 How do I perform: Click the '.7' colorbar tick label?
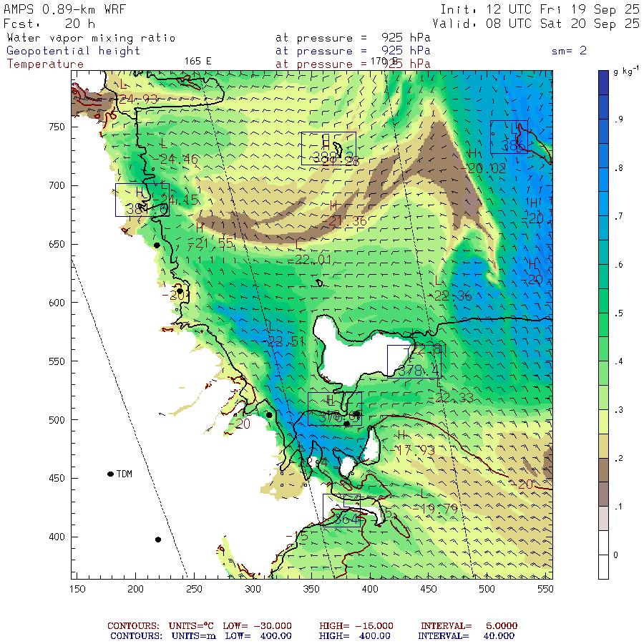coord(618,216)
